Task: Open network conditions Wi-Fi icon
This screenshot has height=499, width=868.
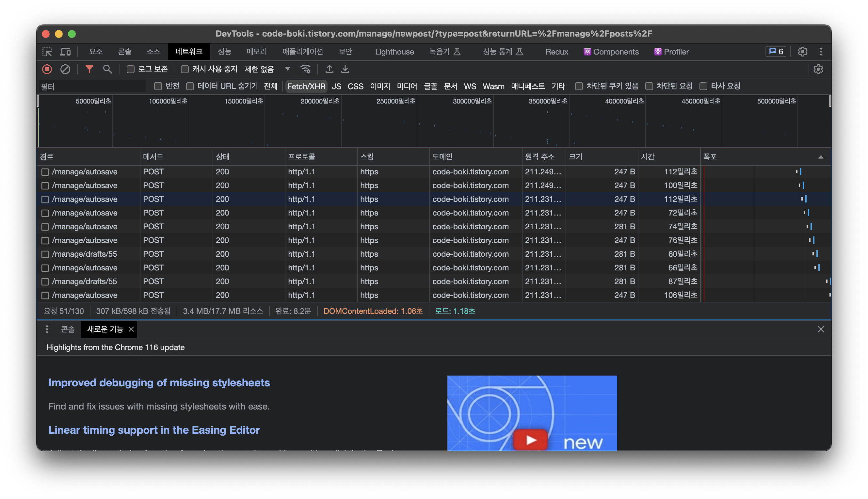Action: 305,69
